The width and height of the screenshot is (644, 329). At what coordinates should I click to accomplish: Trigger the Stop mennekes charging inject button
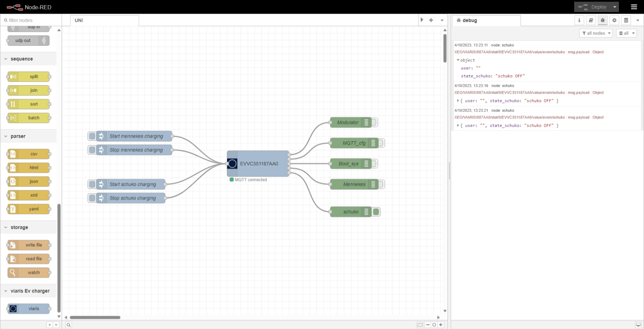(x=92, y=150)
